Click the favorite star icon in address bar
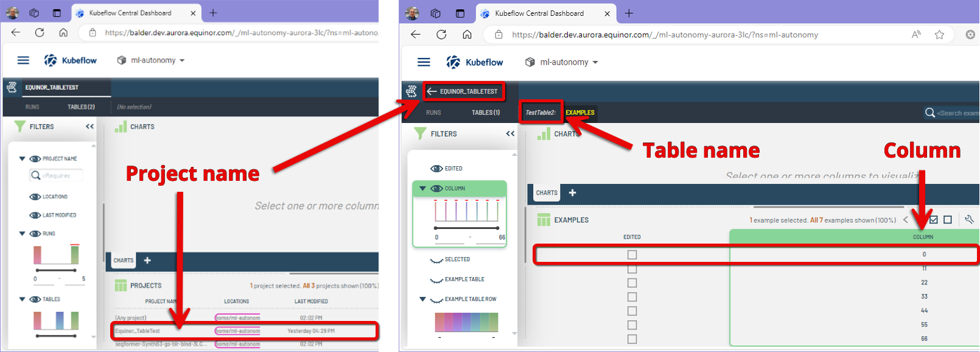This screenshot has height=352, width=980. pyautogui.click(x=939, y=35)
